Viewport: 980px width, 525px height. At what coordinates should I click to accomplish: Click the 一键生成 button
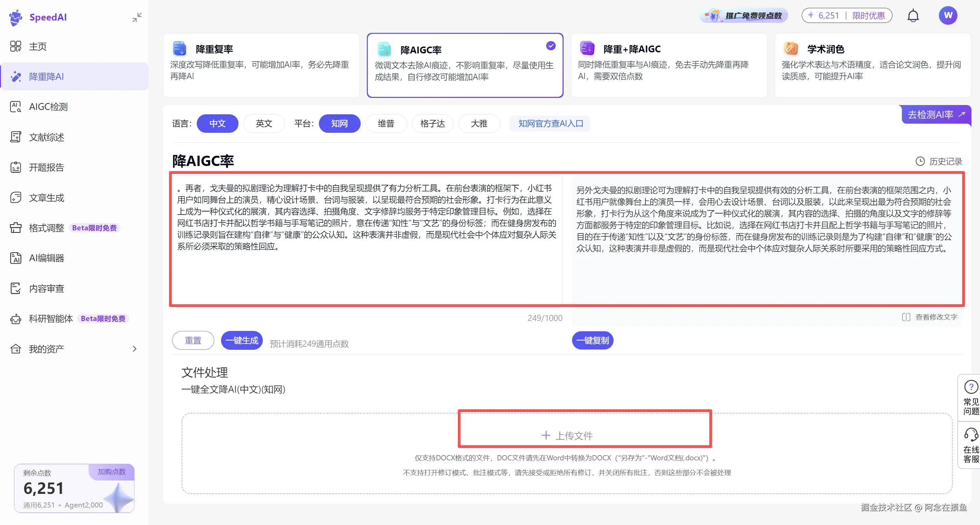pyautogui.click(x=242, y=341)
